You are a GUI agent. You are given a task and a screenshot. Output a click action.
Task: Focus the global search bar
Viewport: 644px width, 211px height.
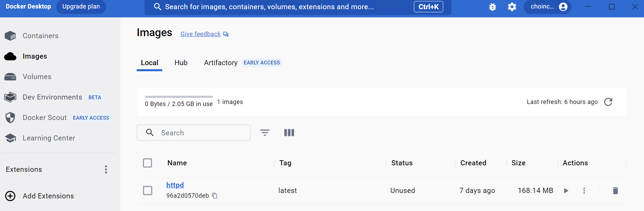[298, 7]
